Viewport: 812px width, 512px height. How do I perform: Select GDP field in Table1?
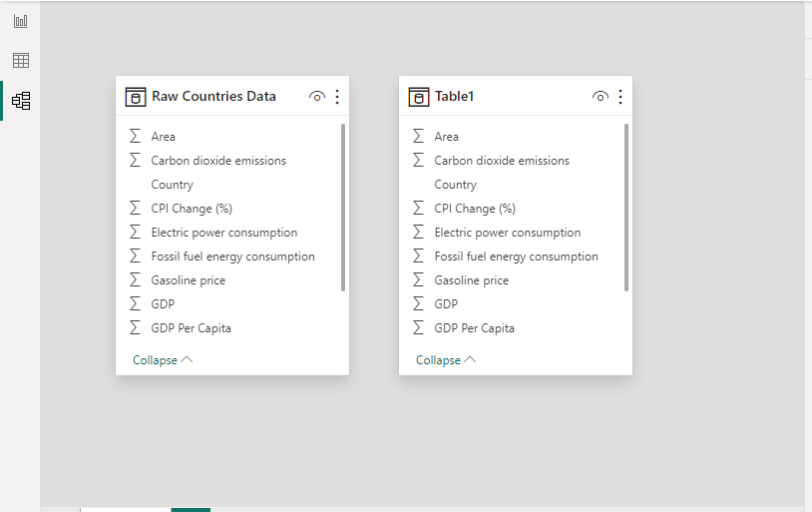coord(446,304)
